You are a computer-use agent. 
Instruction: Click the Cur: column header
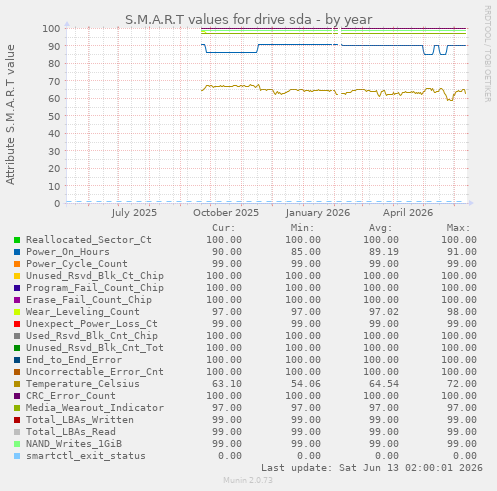tap(224, 228)
